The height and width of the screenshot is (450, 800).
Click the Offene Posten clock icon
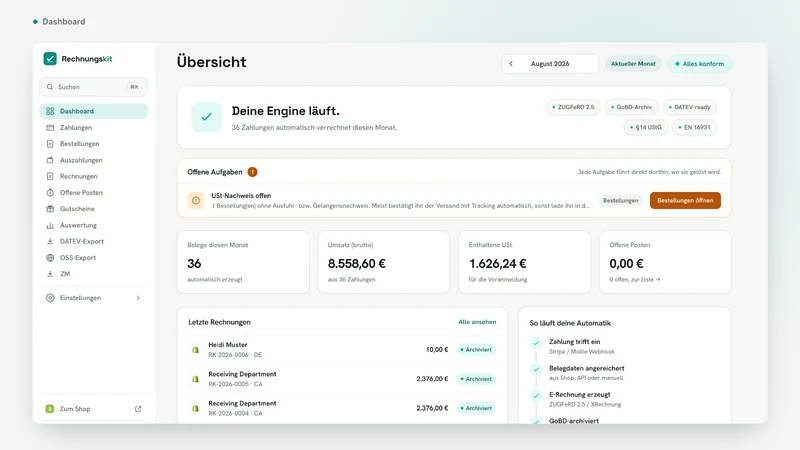point(50,193)
